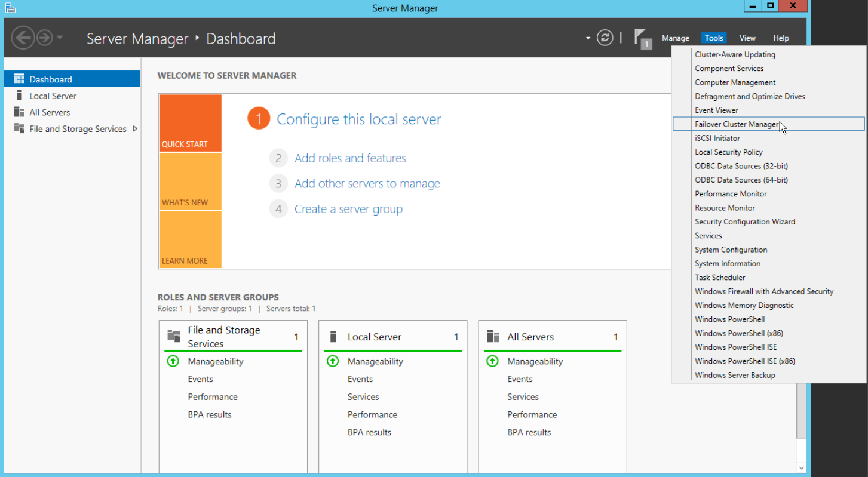
Task: Launch Windows PowerShell ISE from Tools
Action: (735, 347)
